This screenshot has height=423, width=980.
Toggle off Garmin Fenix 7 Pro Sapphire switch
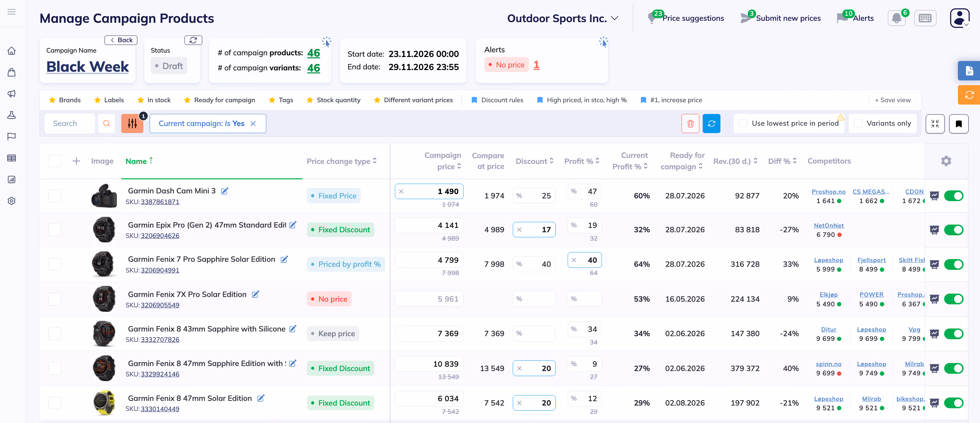coord(953,264)
